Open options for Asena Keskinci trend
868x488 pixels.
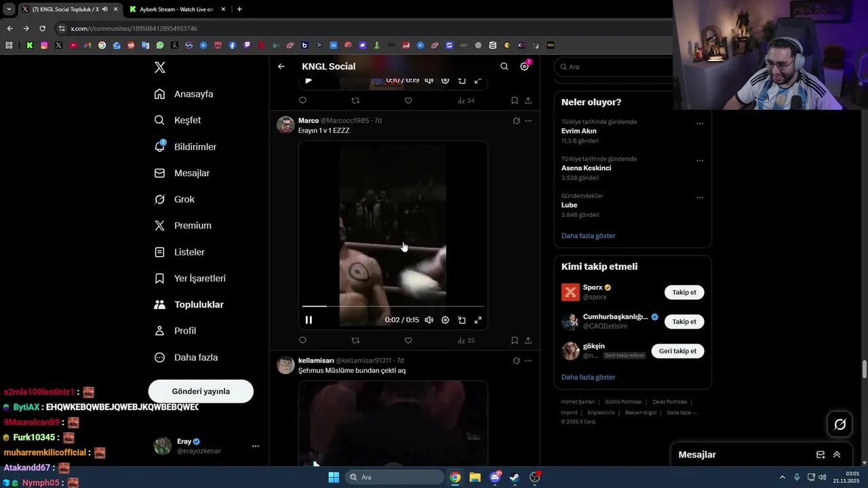pos(700,161)
